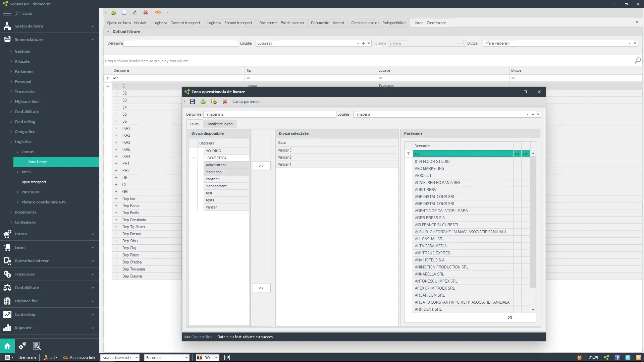Select partner ABC MARKETING in Parteneri list
644x362 pixels.
463,169
